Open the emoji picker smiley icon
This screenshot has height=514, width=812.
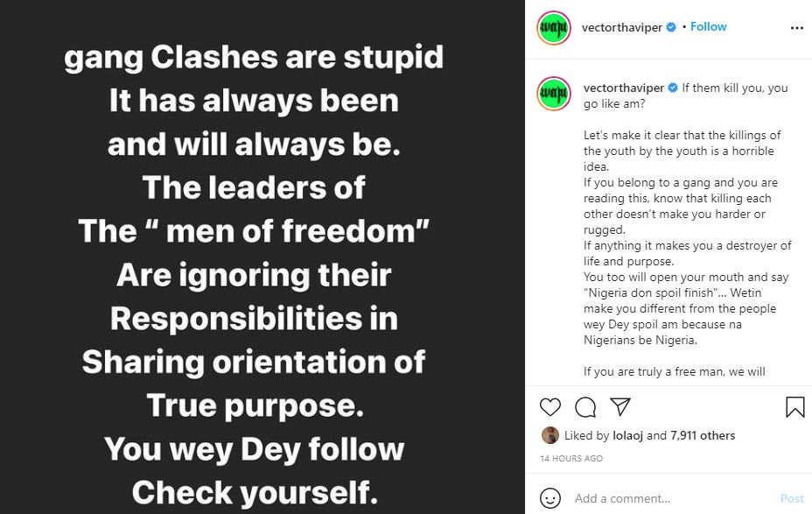pyautogui.click(x=550, y=498)
